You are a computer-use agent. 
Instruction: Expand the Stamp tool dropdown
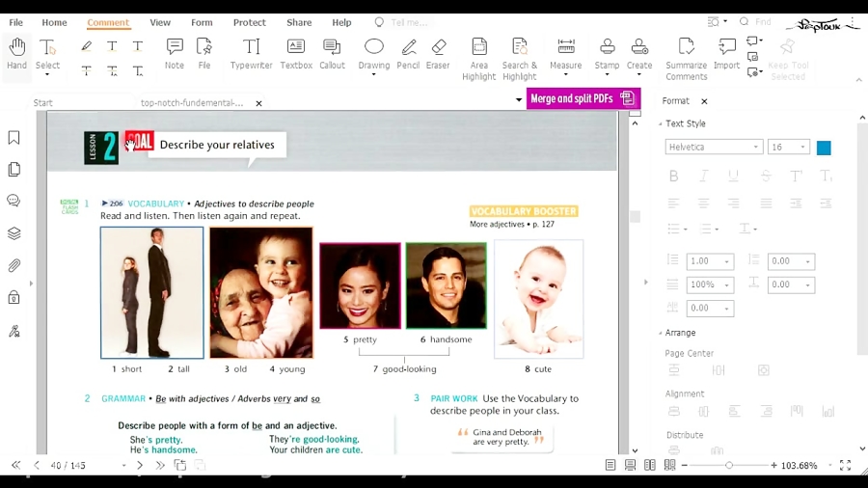click(607, 74)
